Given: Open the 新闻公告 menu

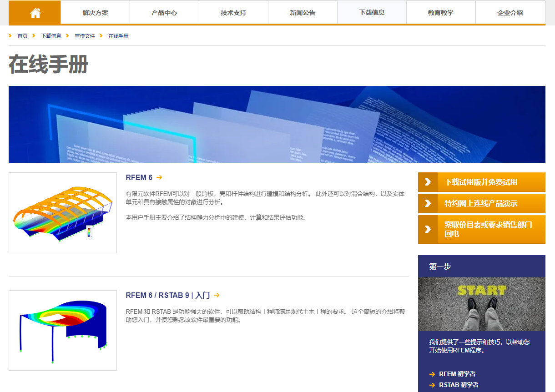Looking at the screenshot, I should point(303,12).
